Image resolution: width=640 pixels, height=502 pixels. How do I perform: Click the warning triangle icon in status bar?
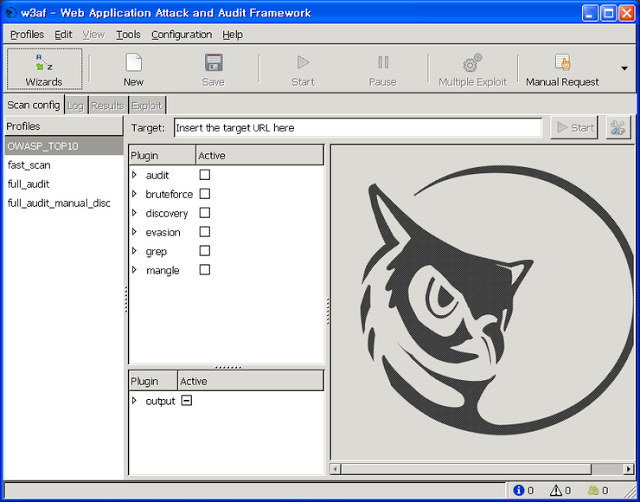click(556, 490)
